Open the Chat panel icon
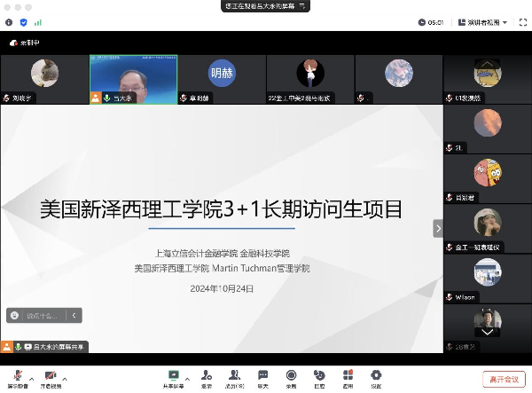This screenshot has width=532, height=393. click(x=262, y=375)
